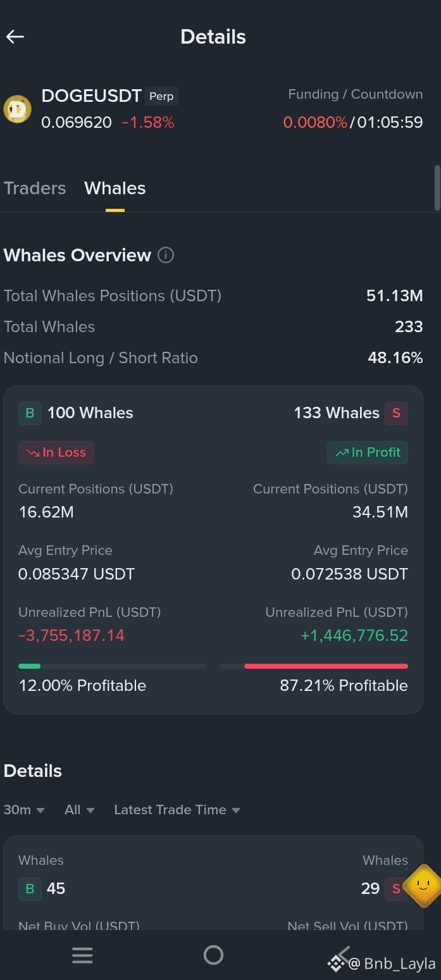Tap the red S badge beside 133 Whales
The width and height of the screenshot is (441, 980).
(x=397, y=413)
